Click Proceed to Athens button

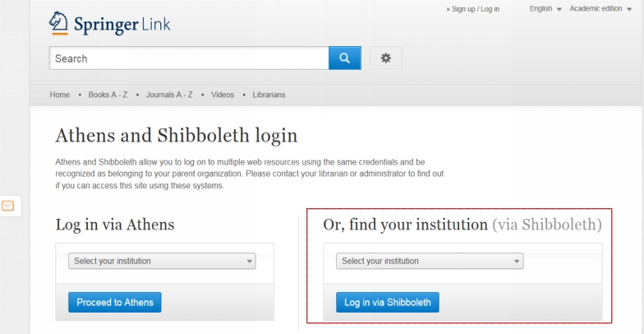(115, 303)
